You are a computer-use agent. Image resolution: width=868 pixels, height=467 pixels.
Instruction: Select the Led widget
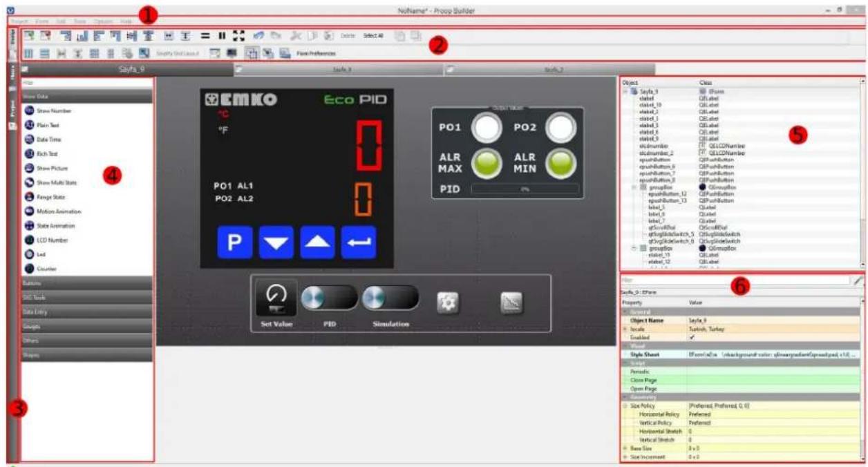tap(35, 254)
